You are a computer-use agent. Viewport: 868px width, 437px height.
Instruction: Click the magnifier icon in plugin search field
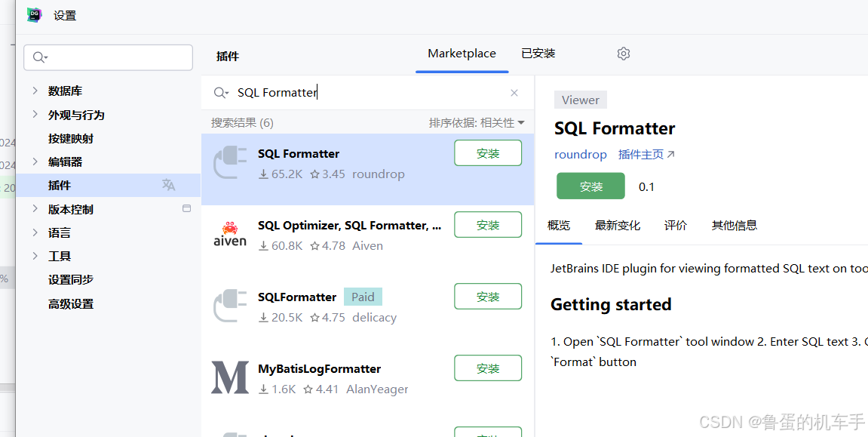[221, 93]
